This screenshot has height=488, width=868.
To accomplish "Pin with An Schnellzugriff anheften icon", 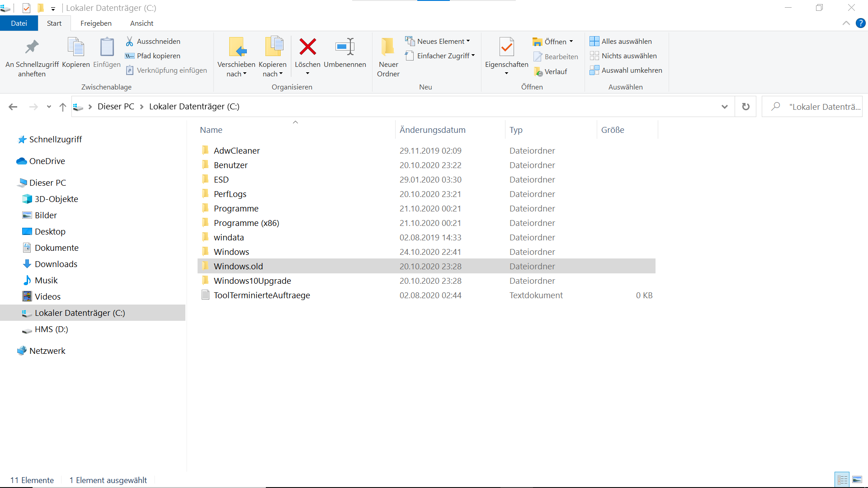I will pyautogui.click(x=32, y=47).
